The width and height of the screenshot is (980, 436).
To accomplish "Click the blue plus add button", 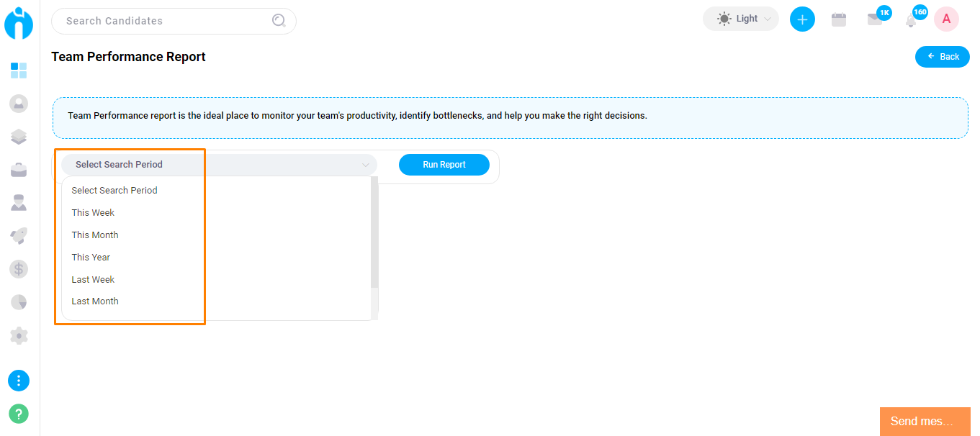I will tap(802, 19).
